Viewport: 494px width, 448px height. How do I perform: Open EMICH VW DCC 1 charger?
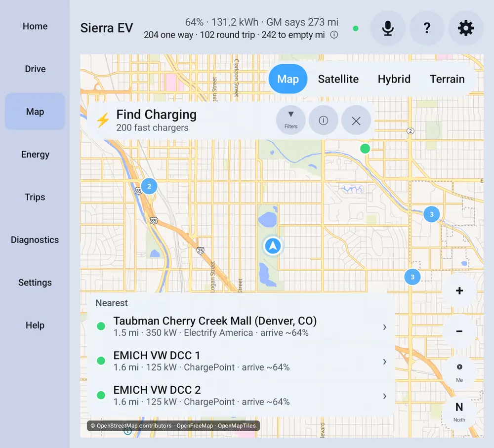click(241, 361)
